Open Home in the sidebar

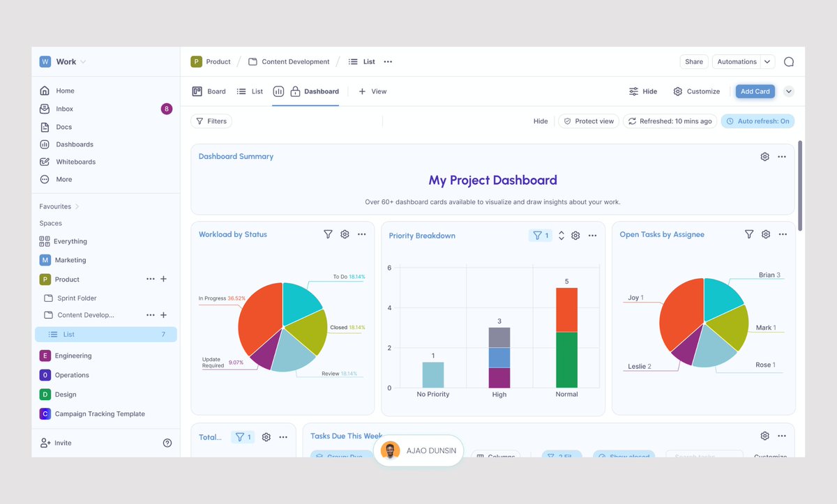pyautogui.click(x=57, y=91)
